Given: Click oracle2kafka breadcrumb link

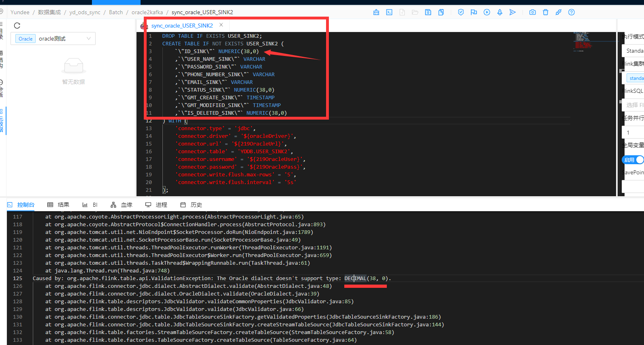Looking at the screenshot, I should (147, 12).
